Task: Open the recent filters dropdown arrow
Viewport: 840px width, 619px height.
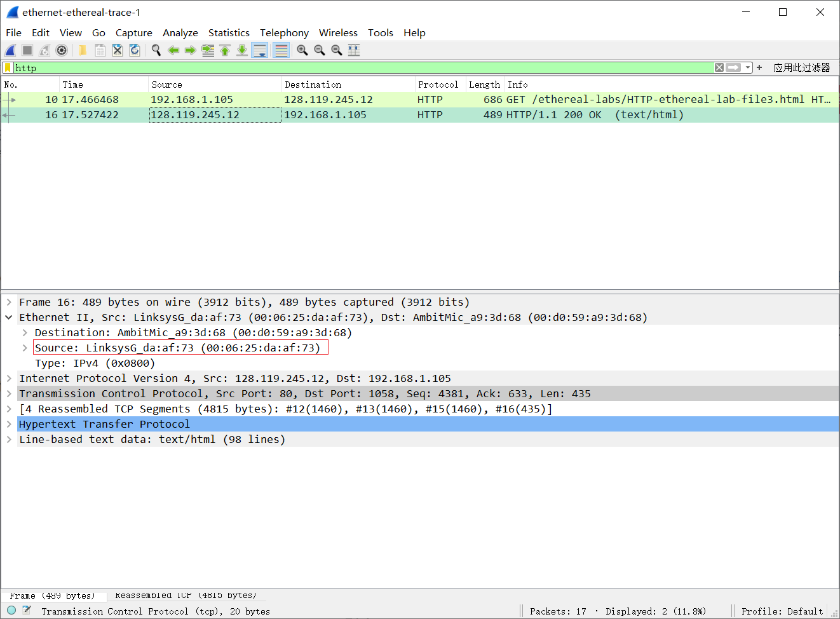Action: coord(749,67)
